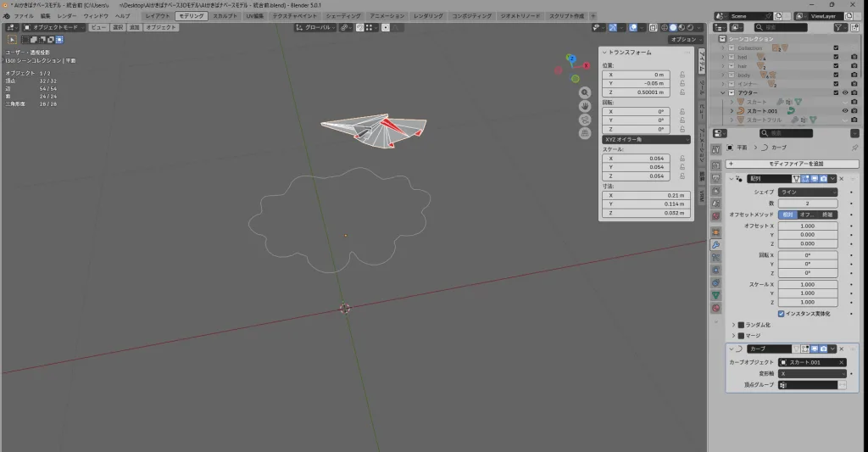Delete the 配列 array modifier with X

pyautogui.click(x=841, y=179)
